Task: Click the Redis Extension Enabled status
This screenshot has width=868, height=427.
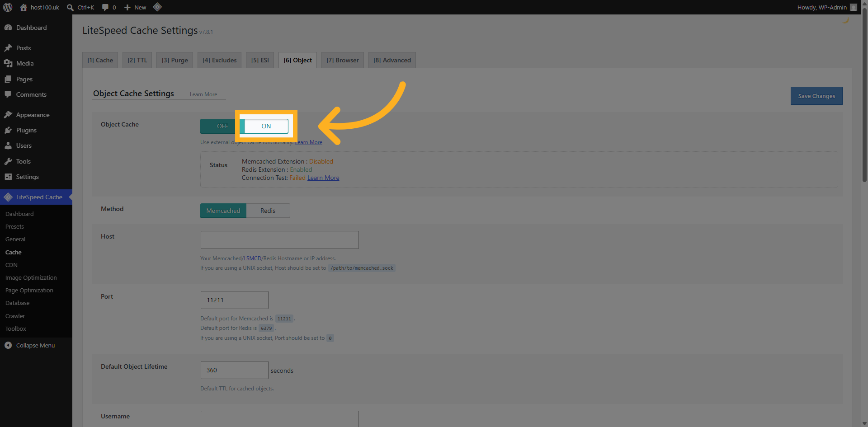Action: point(301,169)
